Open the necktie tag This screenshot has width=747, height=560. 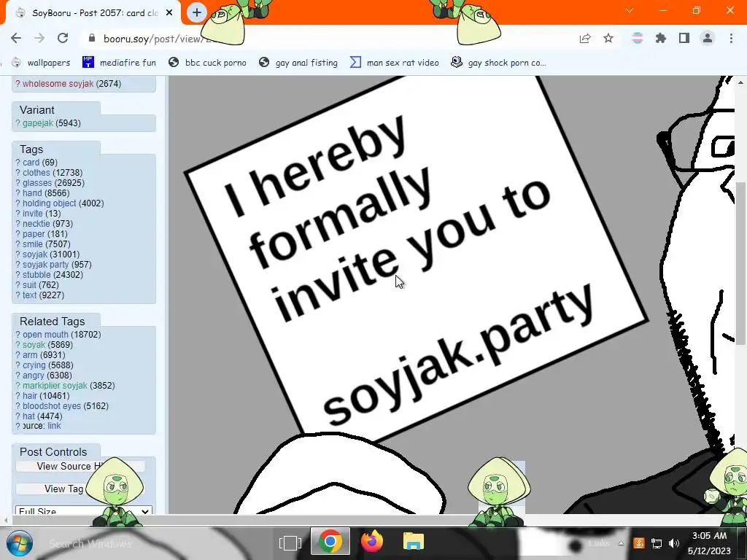pos(36,224)
